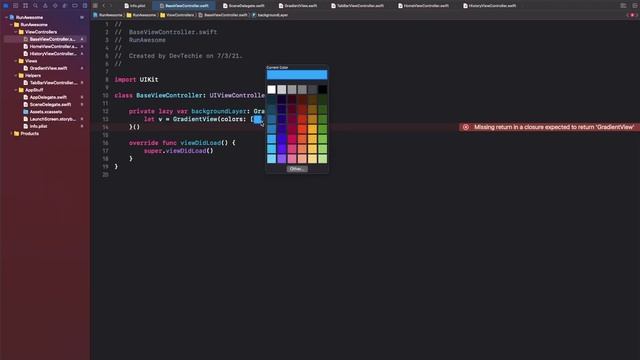640x360 pixels.
Task: Collapse the RunAwesome project root
Action: click(6, 18)
